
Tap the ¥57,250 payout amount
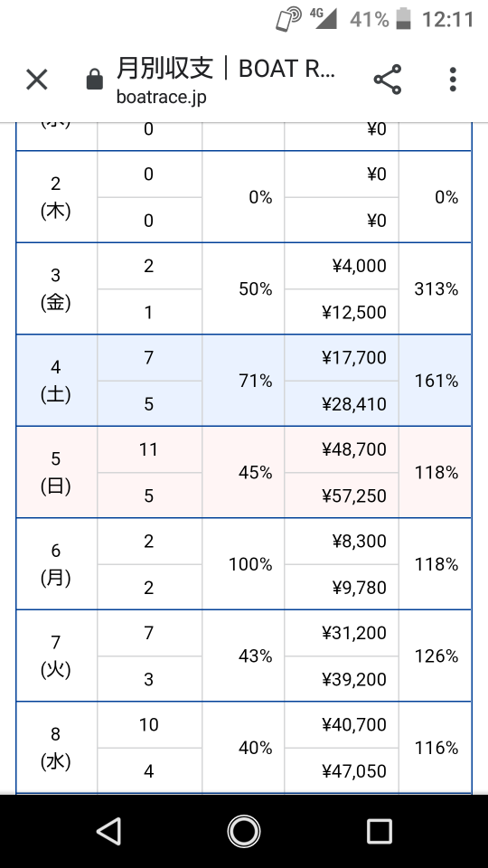point(353,496)
